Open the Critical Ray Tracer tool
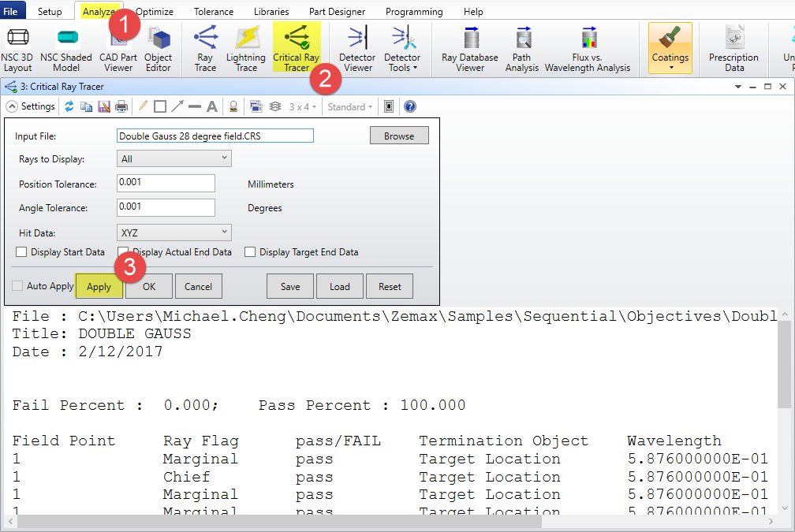The height and width of the screenshot is (532, 795). pyautogui.click(x=297, y=48)
